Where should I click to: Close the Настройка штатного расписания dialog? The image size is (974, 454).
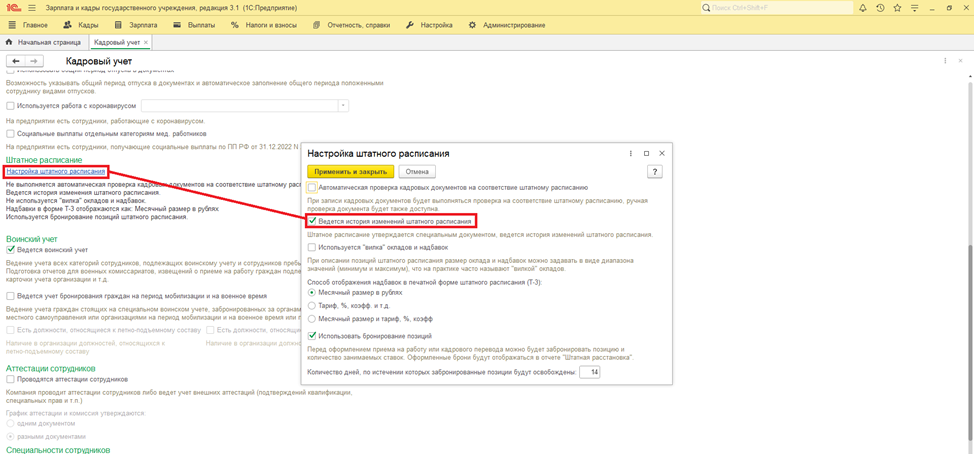(x=662, y=153)
